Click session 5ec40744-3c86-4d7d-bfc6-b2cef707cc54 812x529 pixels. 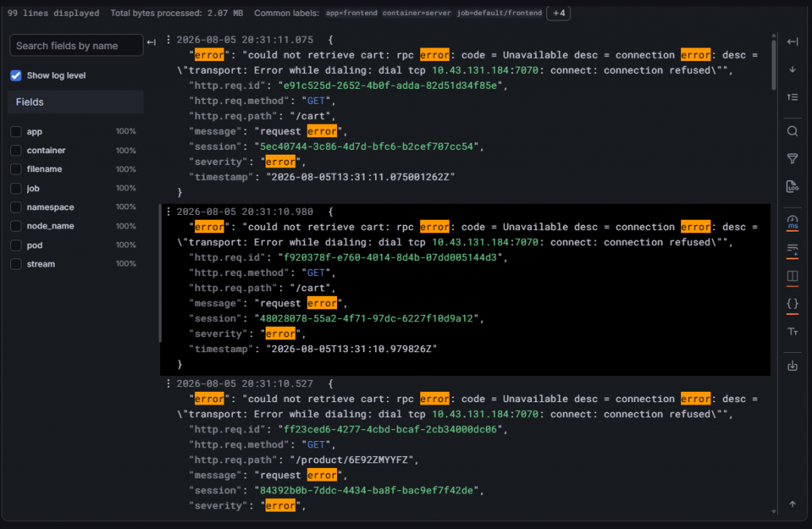[x=366, y=147]
